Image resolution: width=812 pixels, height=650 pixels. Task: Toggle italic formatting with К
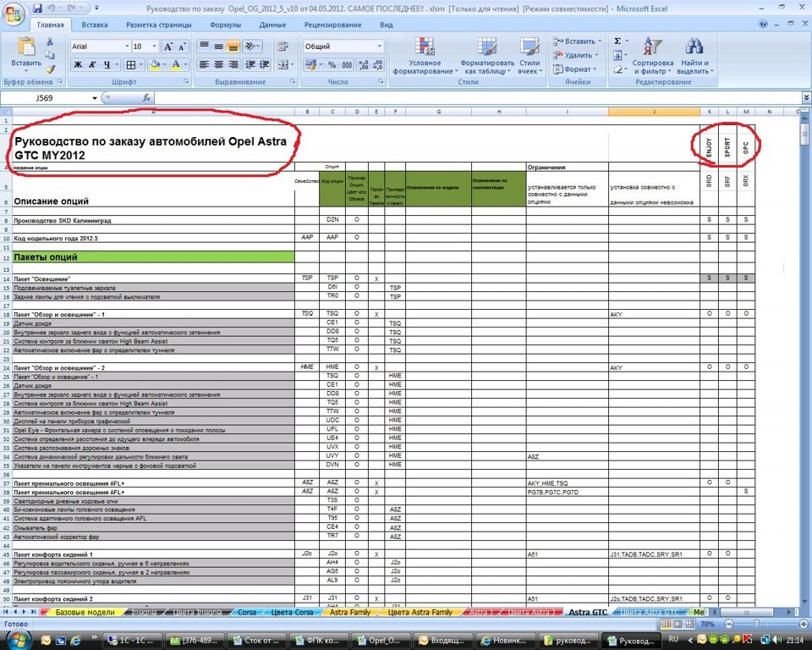(x=92, y=65)
